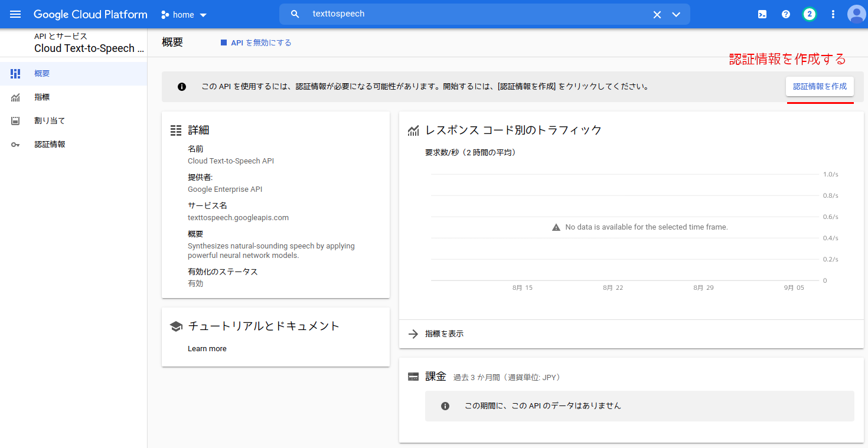Screen dimensions: 868x448
Task: Expand the search bar chevron
Action: point(676,14)
